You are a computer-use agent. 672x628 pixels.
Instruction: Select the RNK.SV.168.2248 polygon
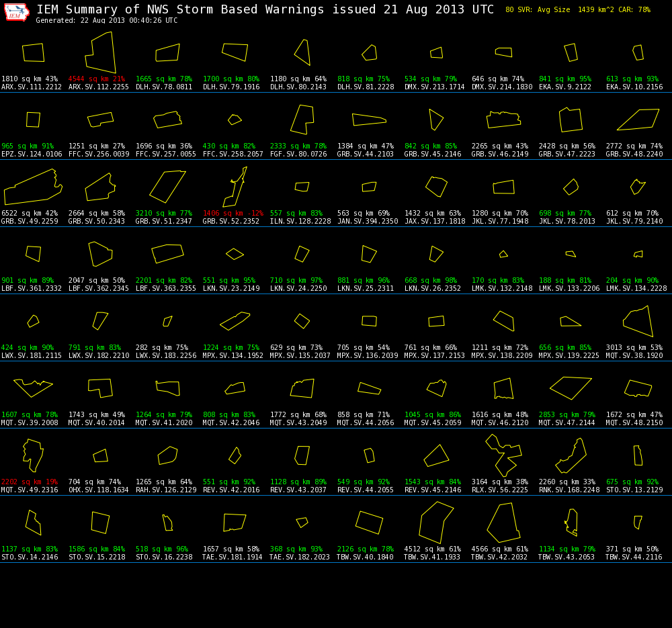pos(571,455)
